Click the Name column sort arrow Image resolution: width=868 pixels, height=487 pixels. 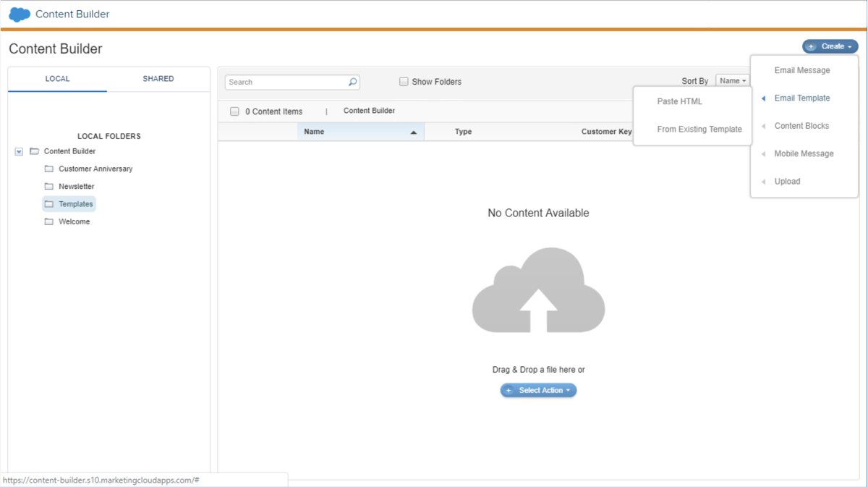click(414, 132)
